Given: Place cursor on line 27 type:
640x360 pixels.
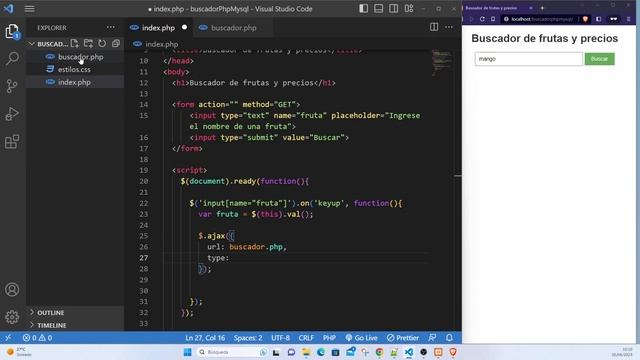Looking at the screenshot, I should click(218, 258).
